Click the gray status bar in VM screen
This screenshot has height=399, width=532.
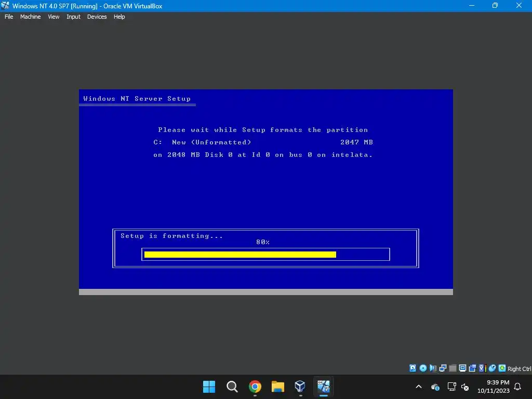tap(265, 292)
